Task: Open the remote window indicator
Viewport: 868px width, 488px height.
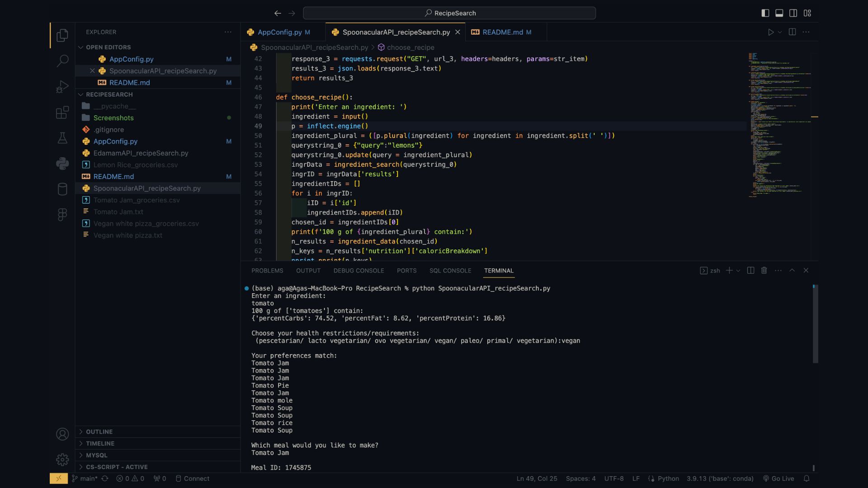Action: click(x=59, y=479)
